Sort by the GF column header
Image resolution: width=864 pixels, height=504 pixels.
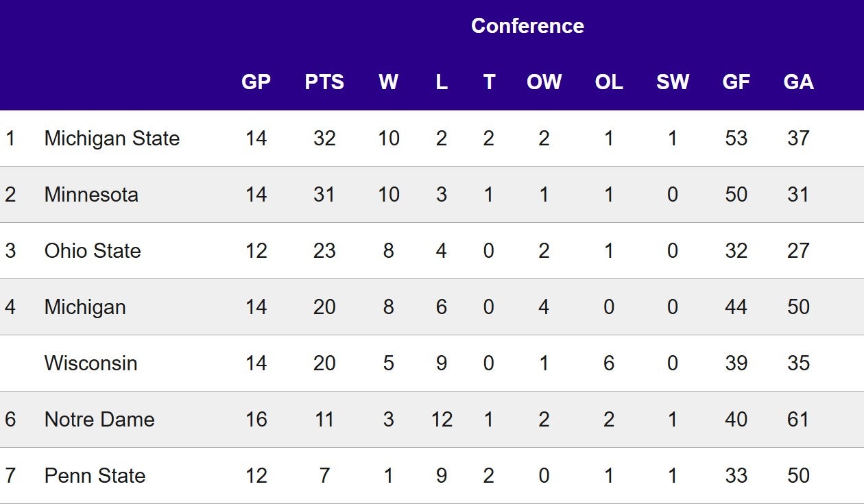click(x=736, y=82)
